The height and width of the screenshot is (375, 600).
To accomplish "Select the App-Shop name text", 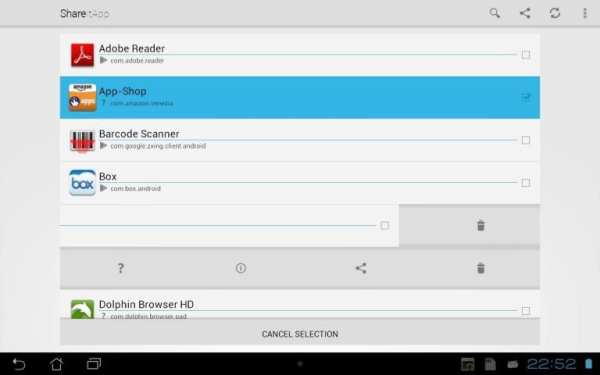I will (x=122, y=91).
